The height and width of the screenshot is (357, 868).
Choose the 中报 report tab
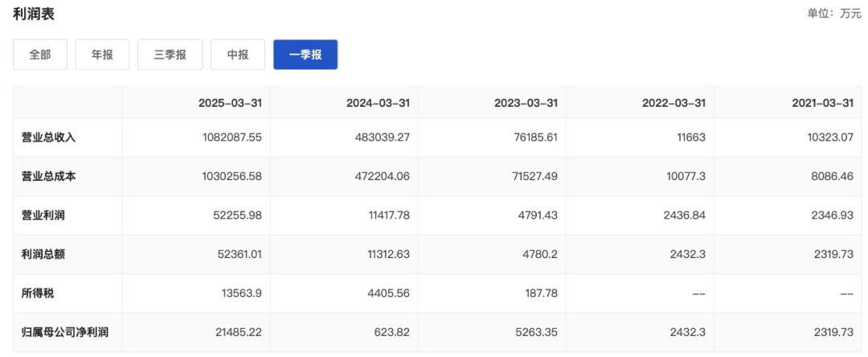(x=237, y=55)
